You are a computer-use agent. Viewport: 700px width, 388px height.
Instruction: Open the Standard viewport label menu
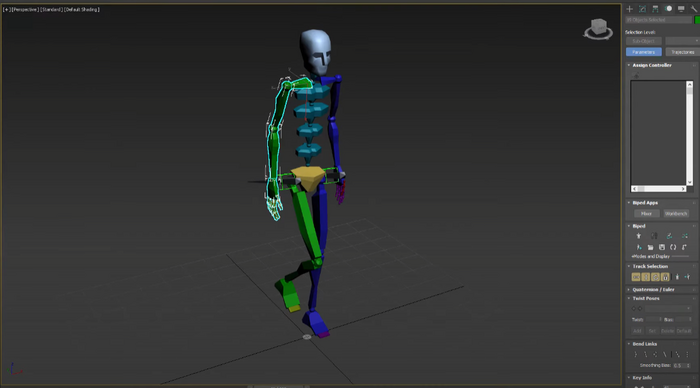[51, 9]
